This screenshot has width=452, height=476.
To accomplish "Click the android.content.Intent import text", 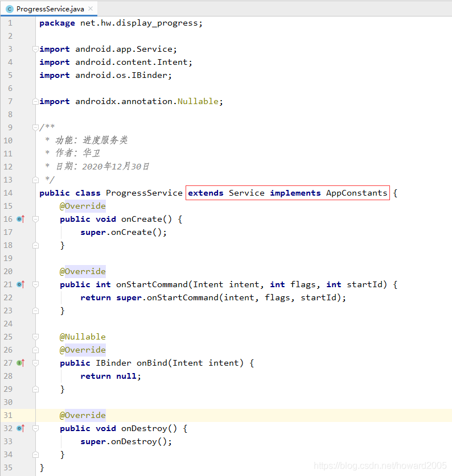I will [x=132, y=62].
